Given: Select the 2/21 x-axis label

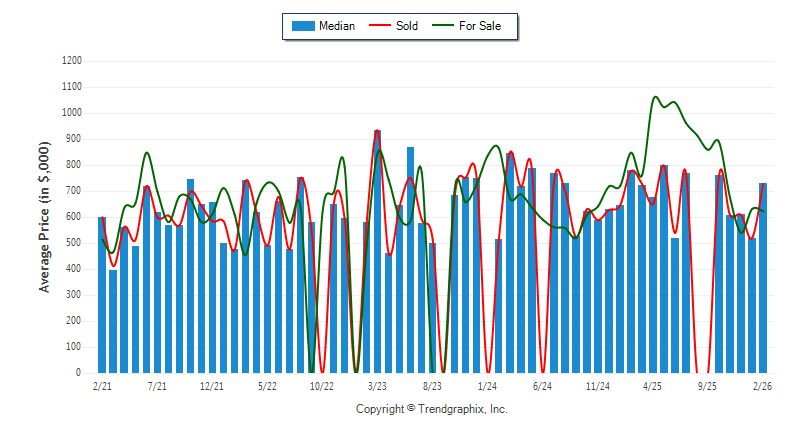Looking at the screenshot, I should pyautogui.click(x=102, y=385).
